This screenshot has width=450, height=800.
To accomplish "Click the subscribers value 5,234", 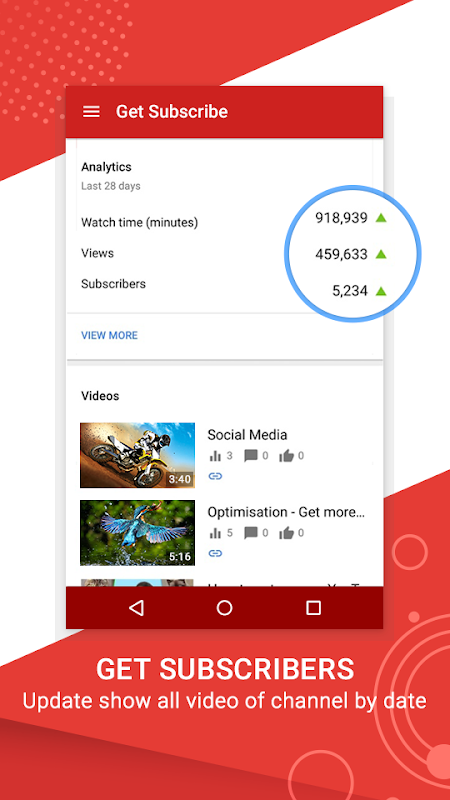I will pyautogui.click(x=350, y=291).
